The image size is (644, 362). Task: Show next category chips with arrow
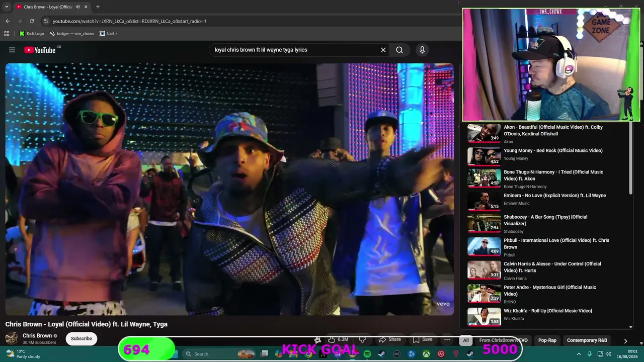625,340
